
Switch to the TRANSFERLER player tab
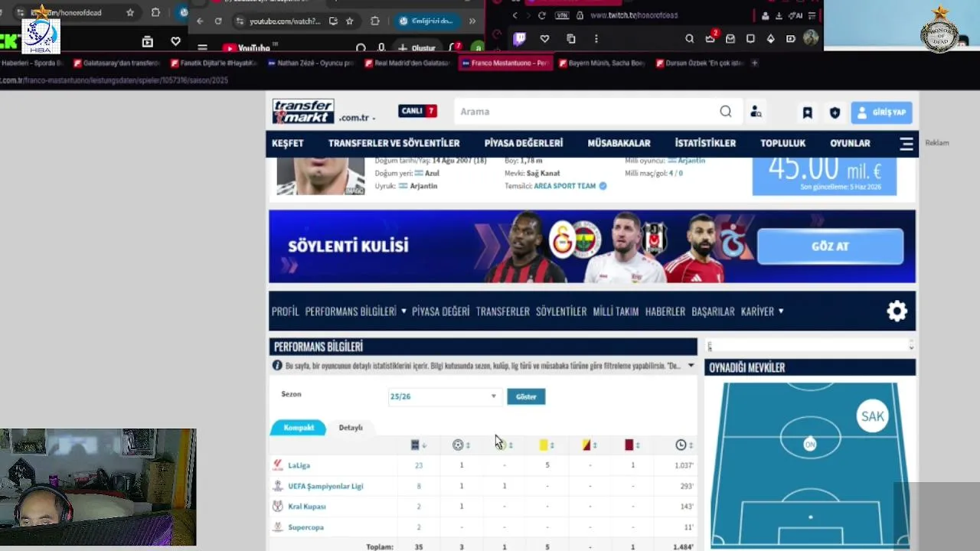[x=503, y=311]
